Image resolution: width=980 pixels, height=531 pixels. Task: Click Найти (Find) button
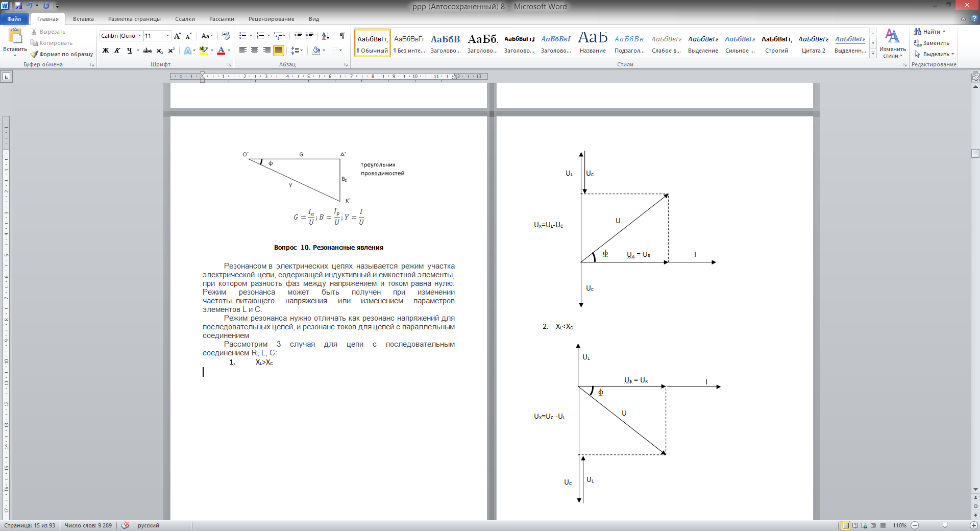point(930,32)
